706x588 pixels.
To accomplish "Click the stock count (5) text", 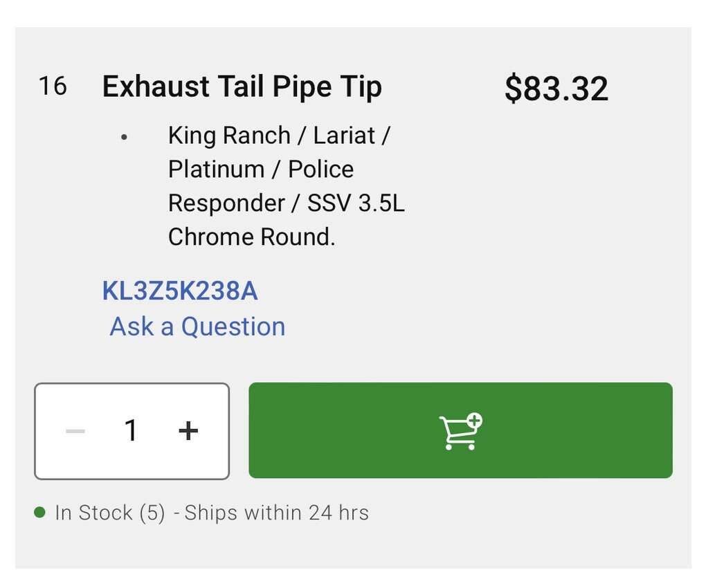I will point(152,513).
